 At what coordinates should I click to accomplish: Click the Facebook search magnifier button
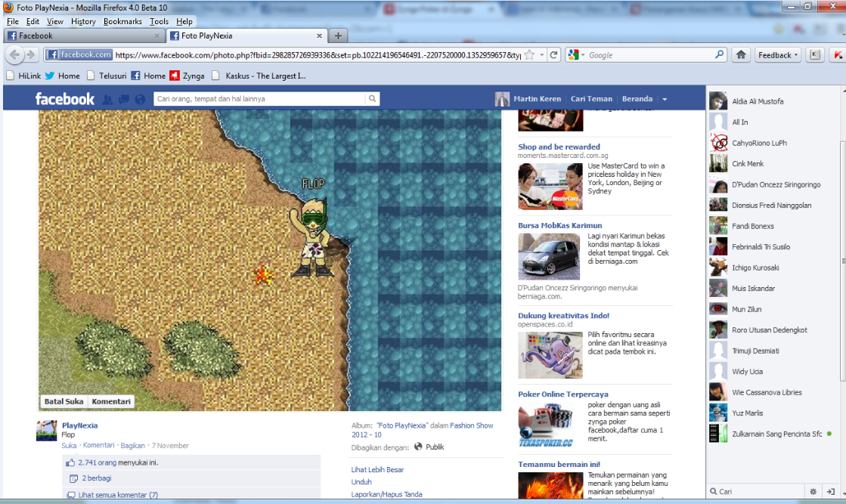(x=372, y=99)
